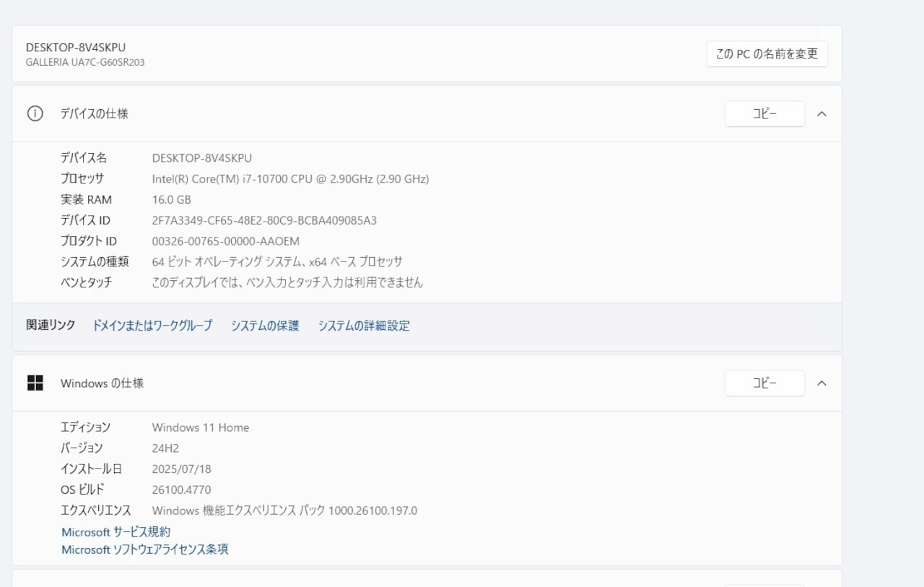Click the 実装 RAM value 16.0 GB

click(x=171, y=199)
